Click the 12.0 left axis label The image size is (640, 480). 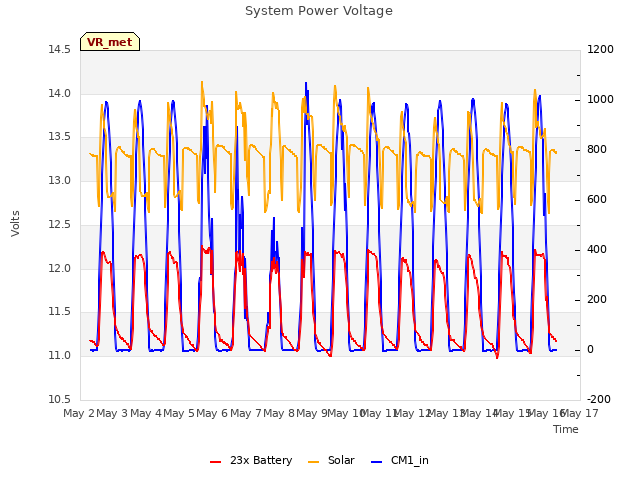59,268
